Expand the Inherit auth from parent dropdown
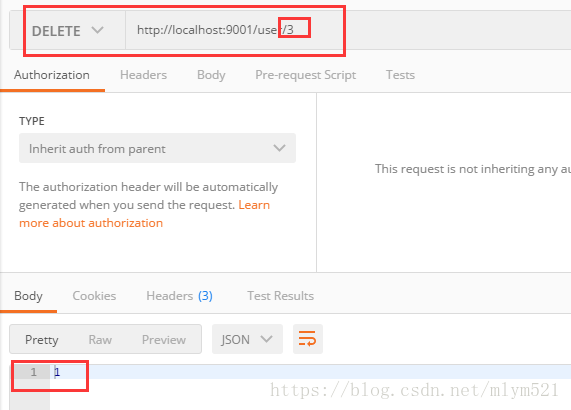 [x=157, y=148]
